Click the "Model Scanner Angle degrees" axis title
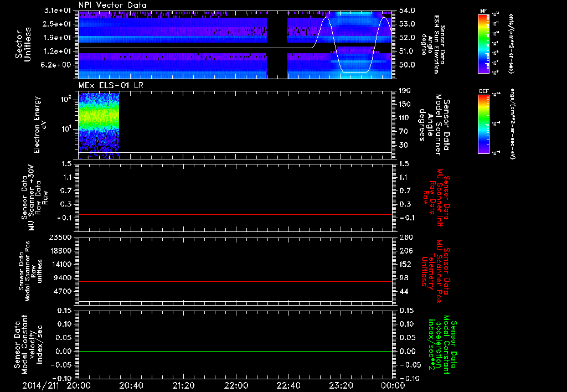 434,125
